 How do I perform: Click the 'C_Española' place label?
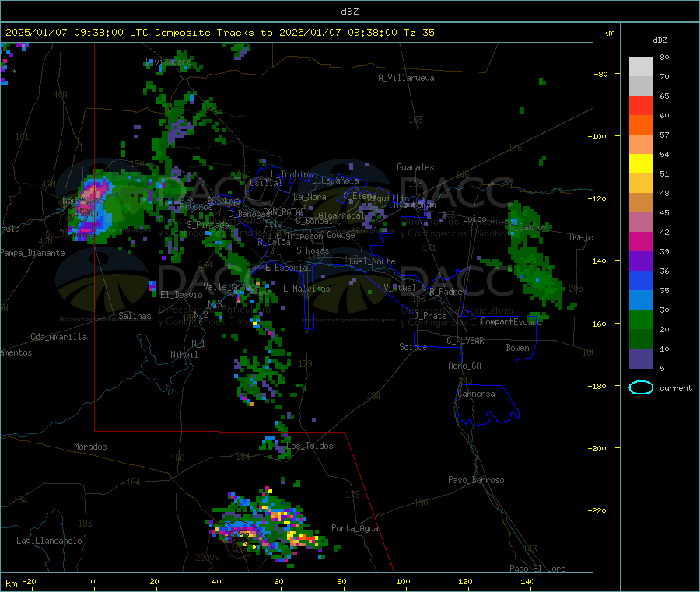(335, 180)
